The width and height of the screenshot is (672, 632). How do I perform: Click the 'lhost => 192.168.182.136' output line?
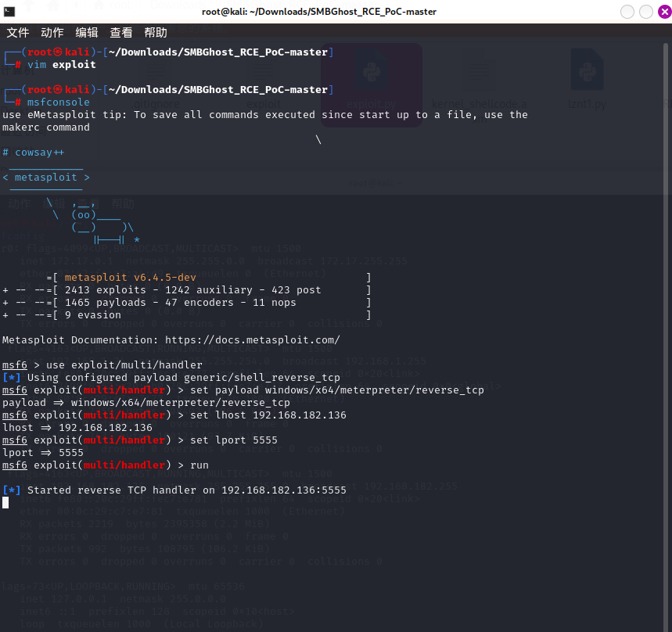[77, 428]
